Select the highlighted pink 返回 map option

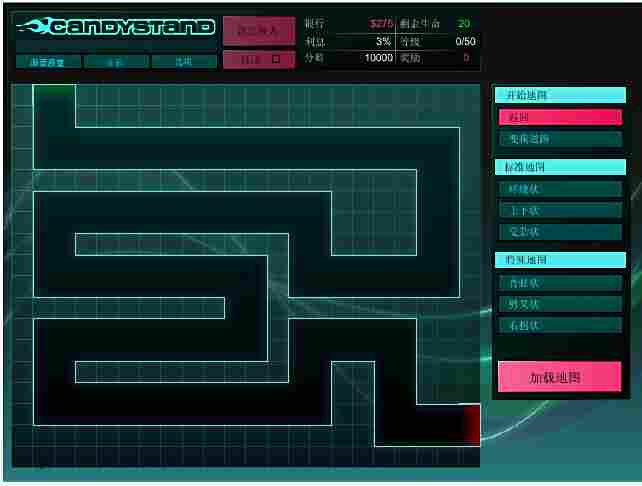pos(560,117)
